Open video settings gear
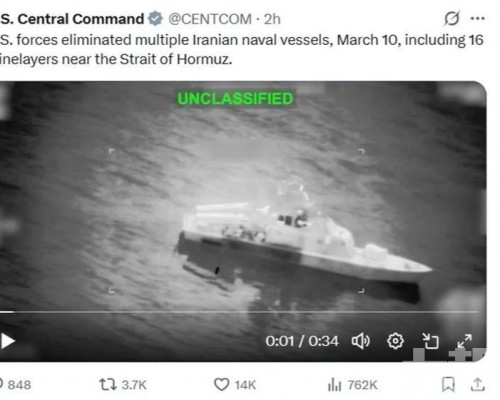The image size is (500, 400). [x=395, y=341]
